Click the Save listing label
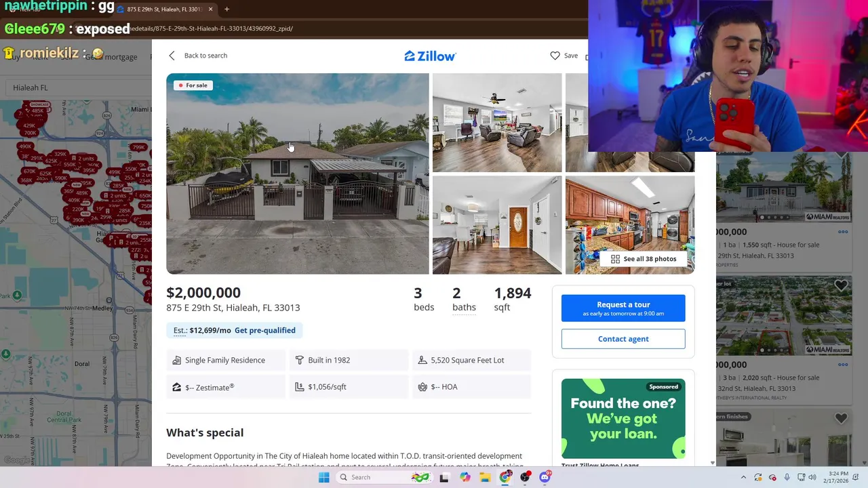Screen dimensions: 868x488 point(571,56)
